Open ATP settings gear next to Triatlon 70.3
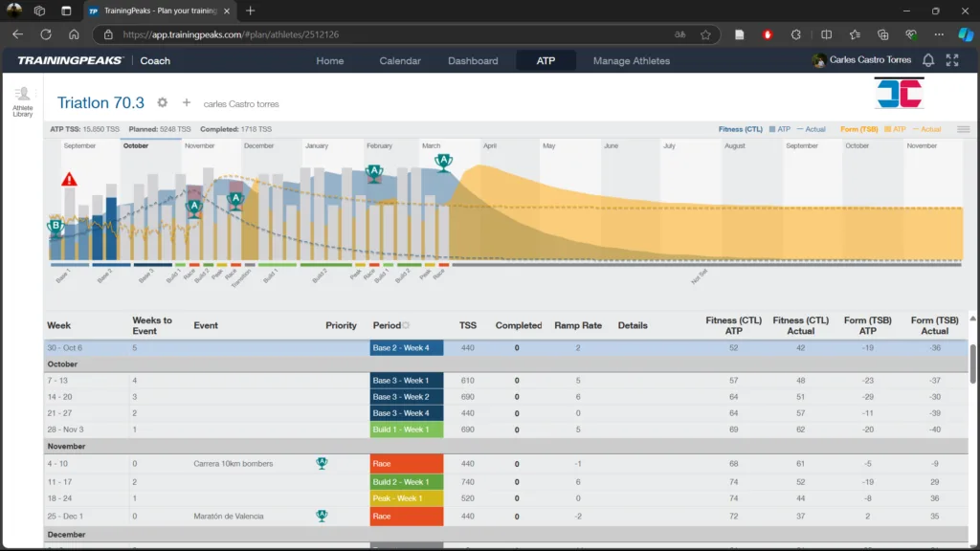 click(163, 102)
